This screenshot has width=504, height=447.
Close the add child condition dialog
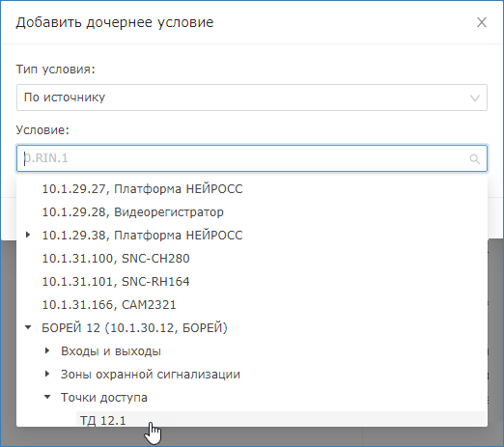482,22
